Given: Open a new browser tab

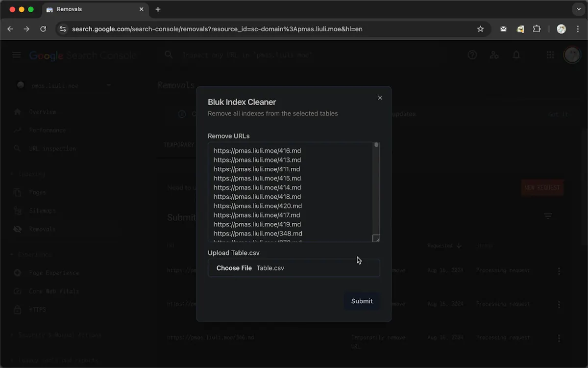Looking at the screenshot, I should point(158,9).
